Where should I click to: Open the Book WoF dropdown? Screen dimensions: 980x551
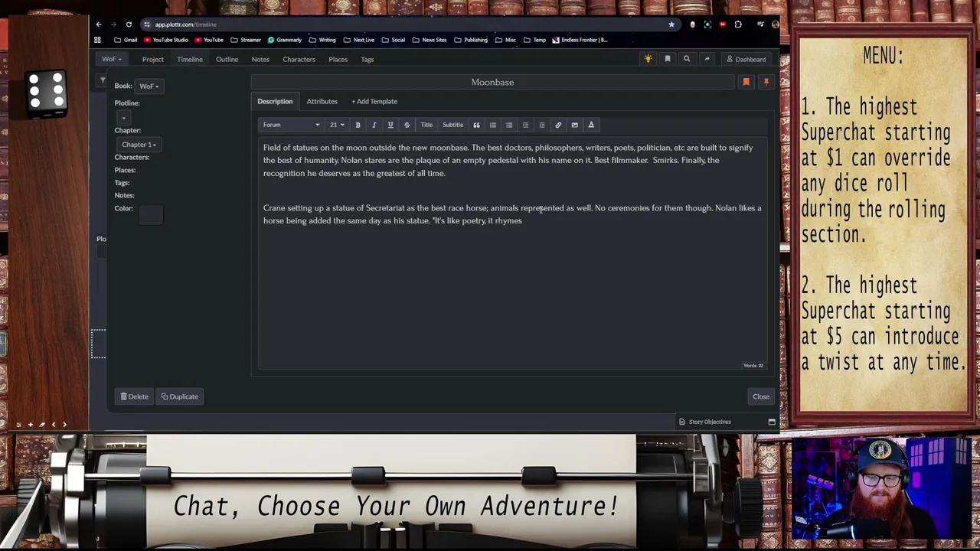[x=149, y=86]
